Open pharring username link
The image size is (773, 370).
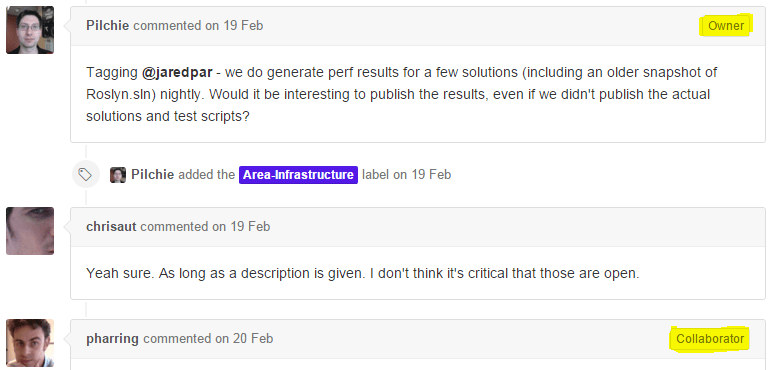coord(112,339)
